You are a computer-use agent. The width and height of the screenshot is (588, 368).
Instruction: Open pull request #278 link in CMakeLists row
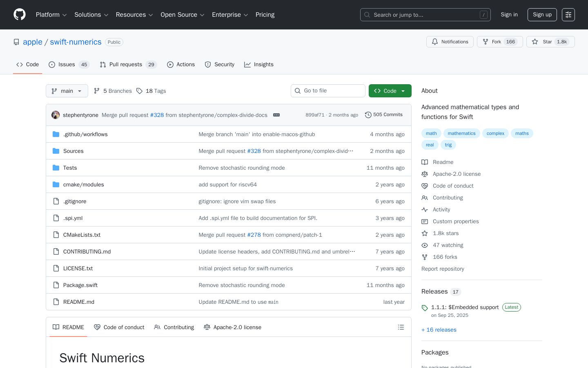coord(254,235)
